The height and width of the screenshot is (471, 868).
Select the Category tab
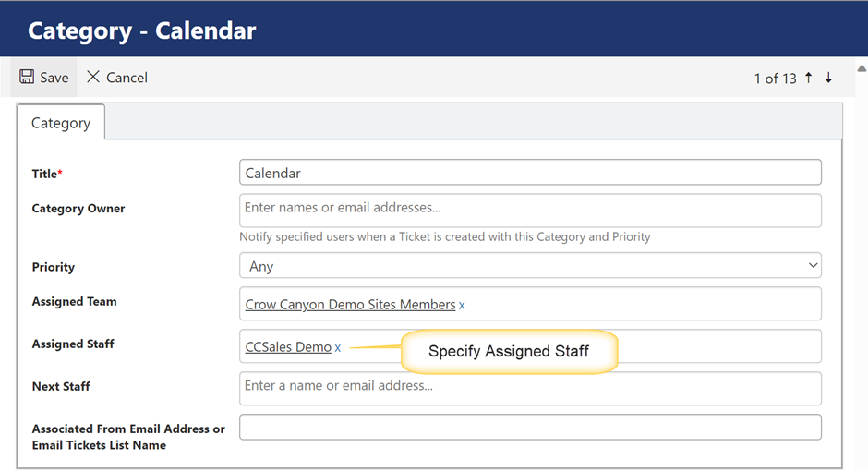61,123
